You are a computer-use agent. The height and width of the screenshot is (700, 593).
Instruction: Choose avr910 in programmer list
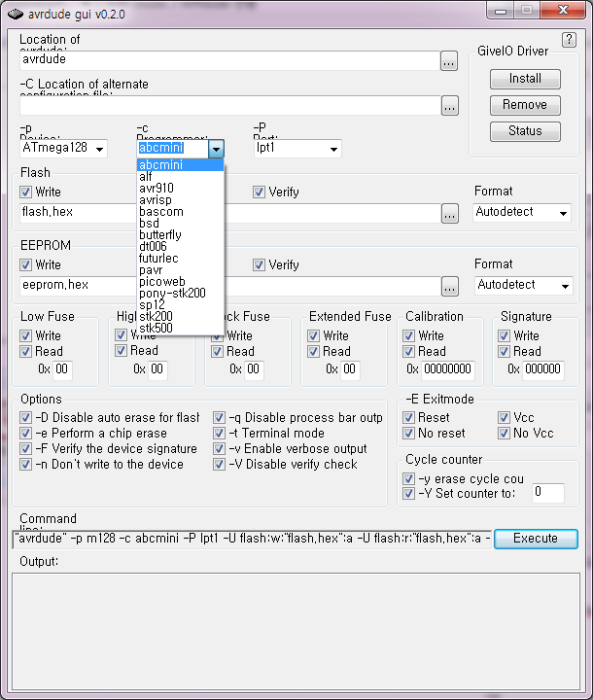coord(180,189)
